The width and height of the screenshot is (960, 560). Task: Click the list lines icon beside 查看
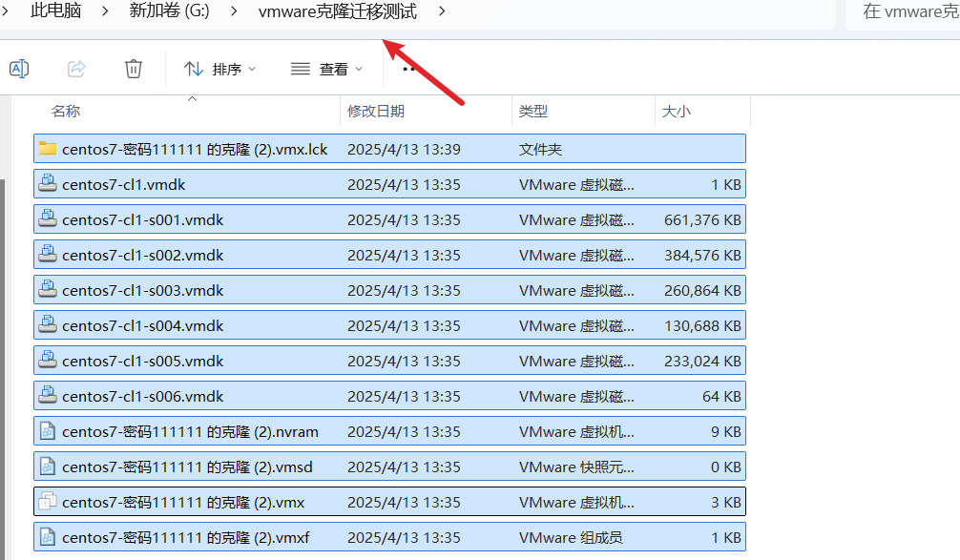coord(300,69)
